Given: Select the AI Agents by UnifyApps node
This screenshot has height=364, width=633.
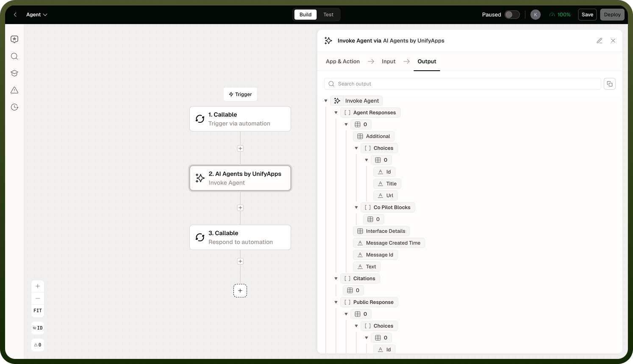Looking at the screenshot, I should click(240, 178).
